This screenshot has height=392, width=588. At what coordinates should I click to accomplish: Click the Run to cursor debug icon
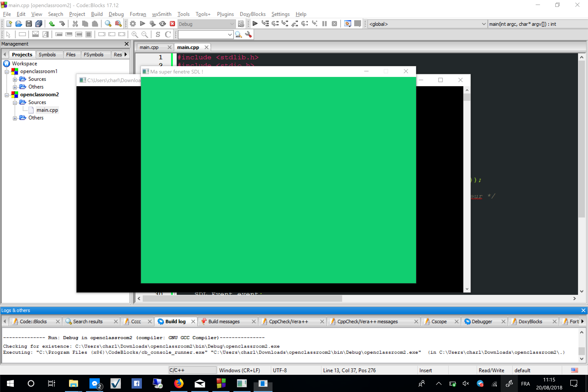tap(265, 24)
